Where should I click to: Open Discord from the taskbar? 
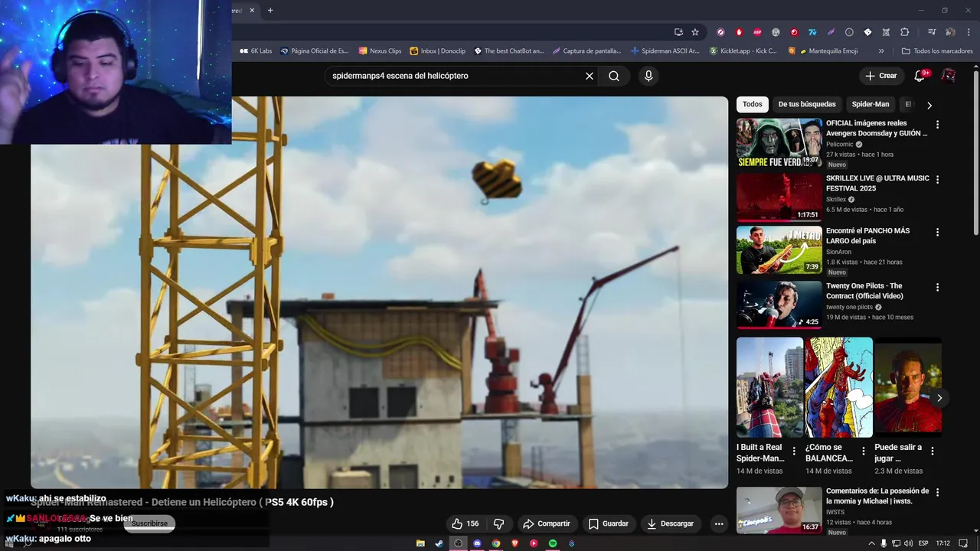(x=477, y=543)
